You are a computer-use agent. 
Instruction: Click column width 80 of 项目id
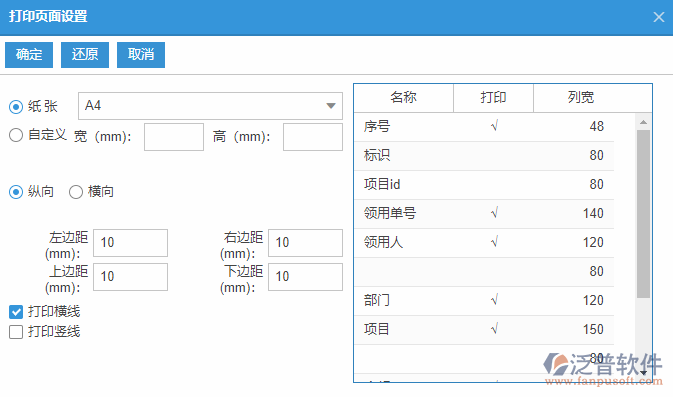click(x=597, y=185)
